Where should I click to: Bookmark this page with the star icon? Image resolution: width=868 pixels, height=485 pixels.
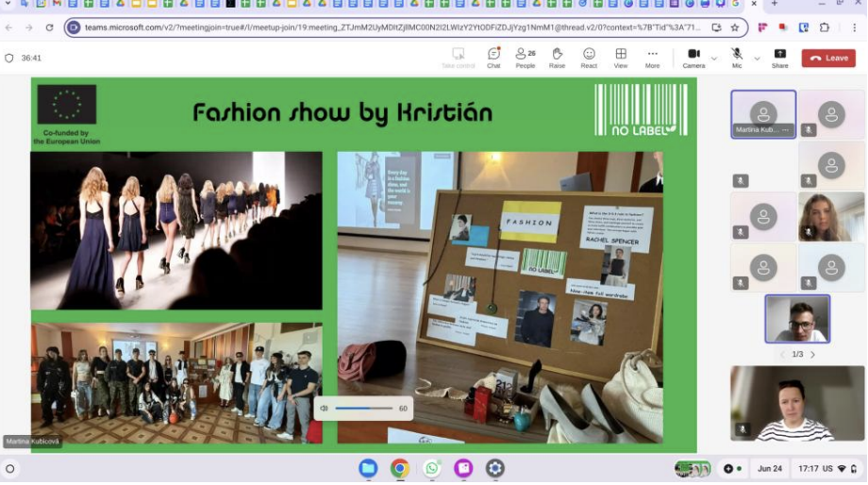click(734, 28)
